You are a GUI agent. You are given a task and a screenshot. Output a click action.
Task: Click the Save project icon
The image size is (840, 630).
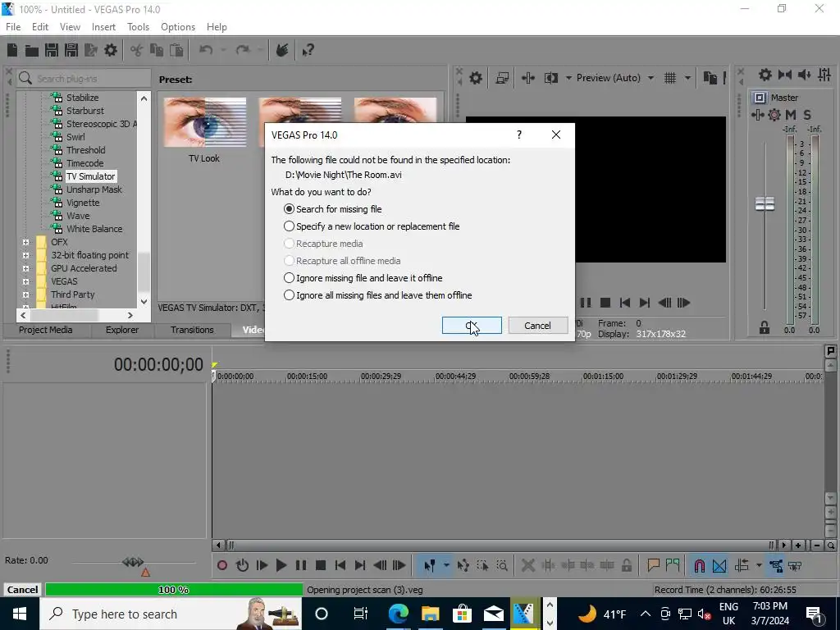[x=52, y=50]
